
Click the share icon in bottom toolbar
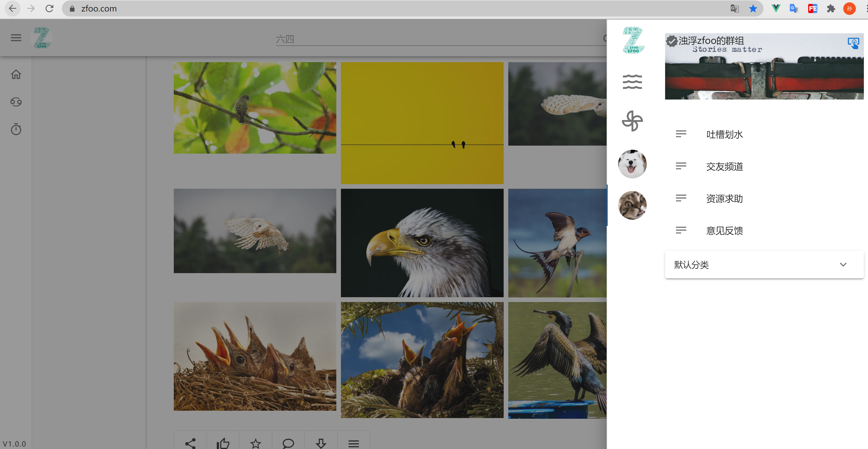click(190, 443)
